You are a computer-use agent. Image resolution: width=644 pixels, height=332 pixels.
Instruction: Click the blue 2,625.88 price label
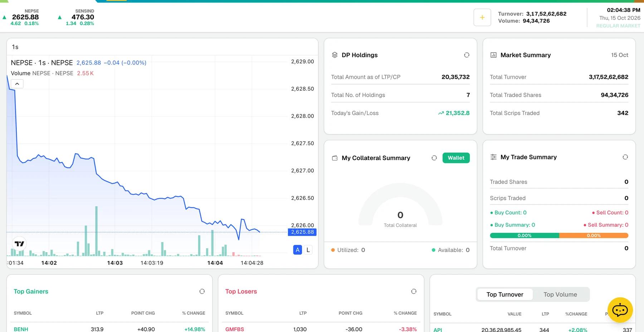[302, 232]
